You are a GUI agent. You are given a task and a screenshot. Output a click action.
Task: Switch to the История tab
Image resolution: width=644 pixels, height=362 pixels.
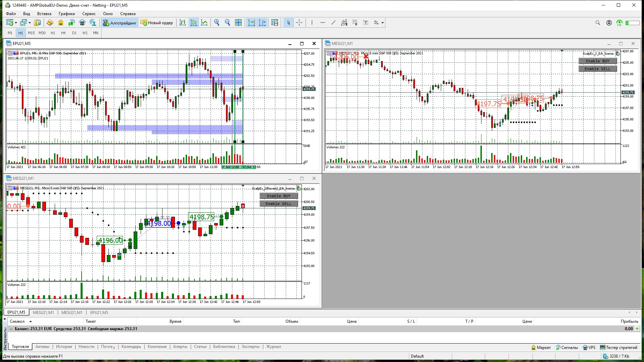point(64,347)
